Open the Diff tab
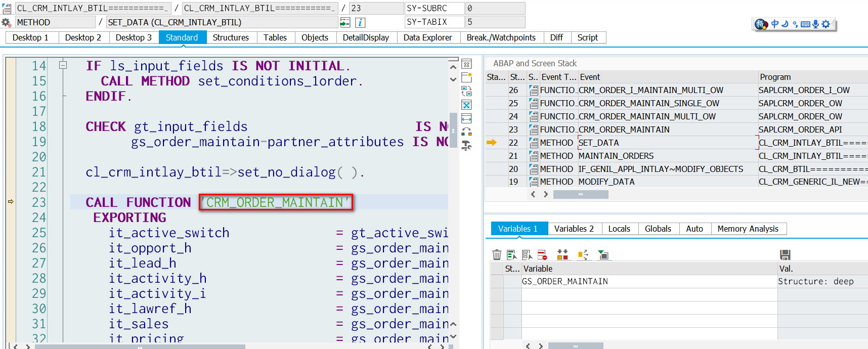This screenshot has height=349, width=868. pos(556,37)
